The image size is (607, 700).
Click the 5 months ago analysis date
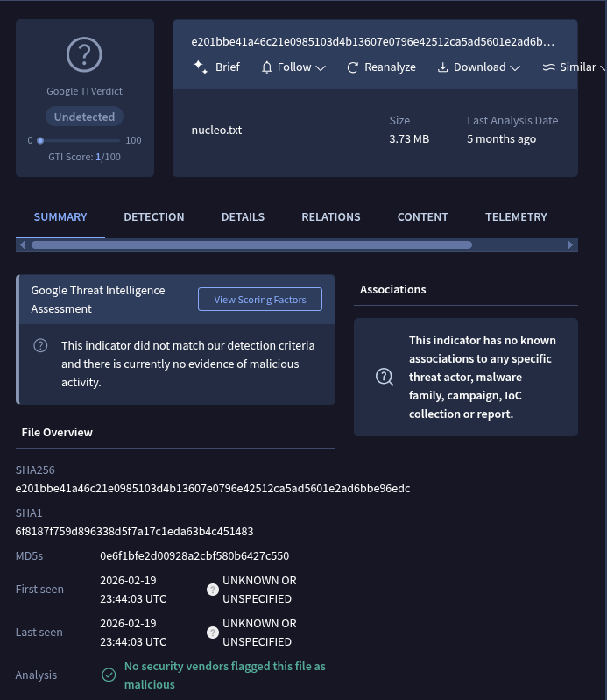pos(501,138)
